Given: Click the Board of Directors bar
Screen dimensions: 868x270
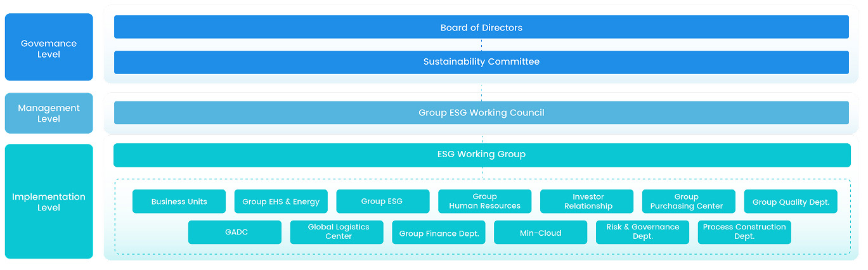Looking at the screenshot, I should (x=481, y=27).
